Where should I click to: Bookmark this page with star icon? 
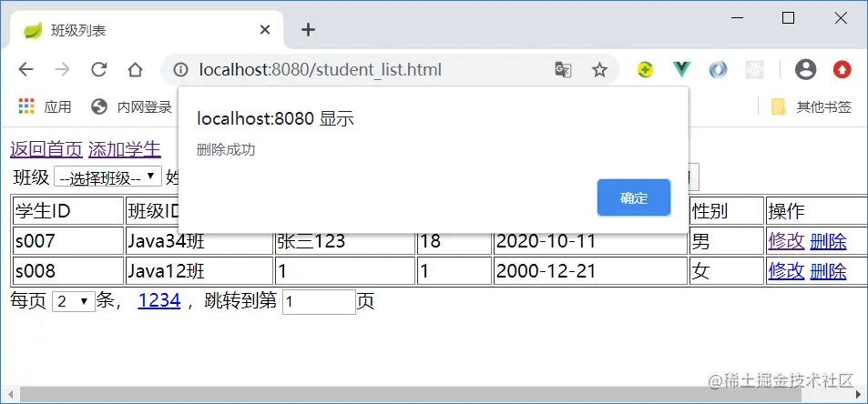pyautogui.click(x=599, y=70)
